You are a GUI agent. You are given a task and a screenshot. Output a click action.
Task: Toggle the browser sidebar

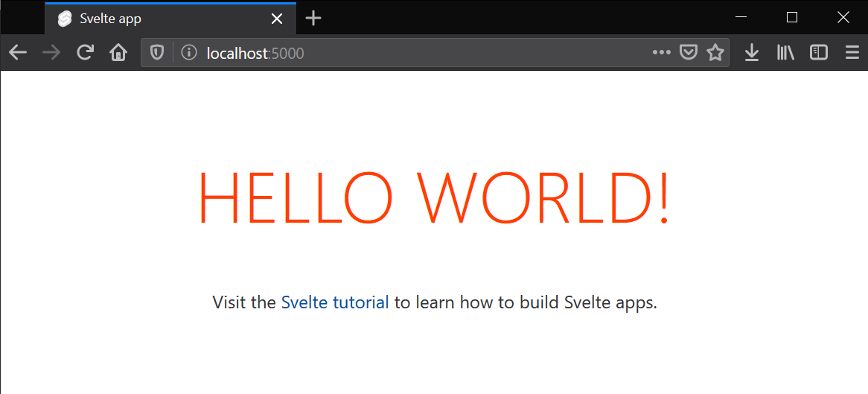819,52
